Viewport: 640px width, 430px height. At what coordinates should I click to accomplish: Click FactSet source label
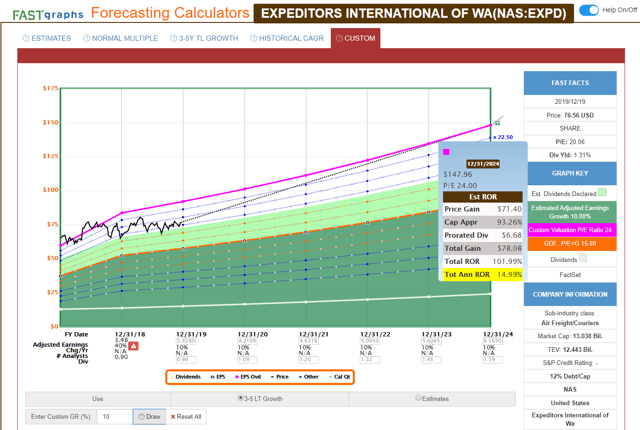[570, 275]
